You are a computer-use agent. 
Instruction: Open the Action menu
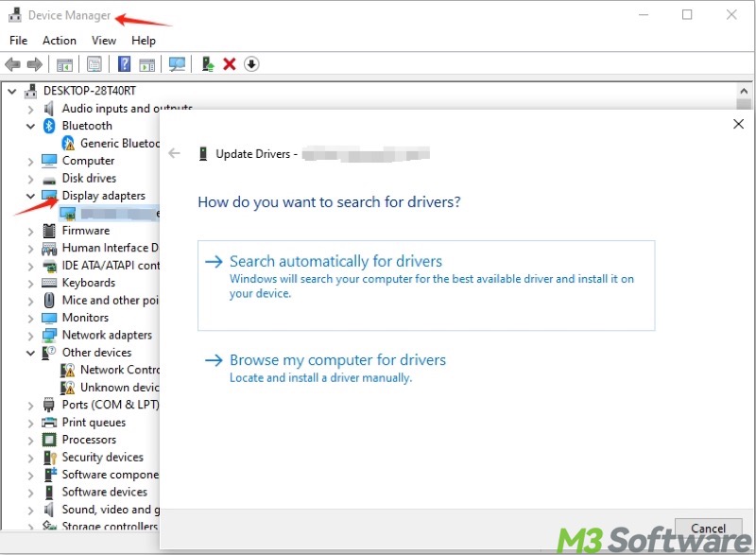[x=59, y=41]
